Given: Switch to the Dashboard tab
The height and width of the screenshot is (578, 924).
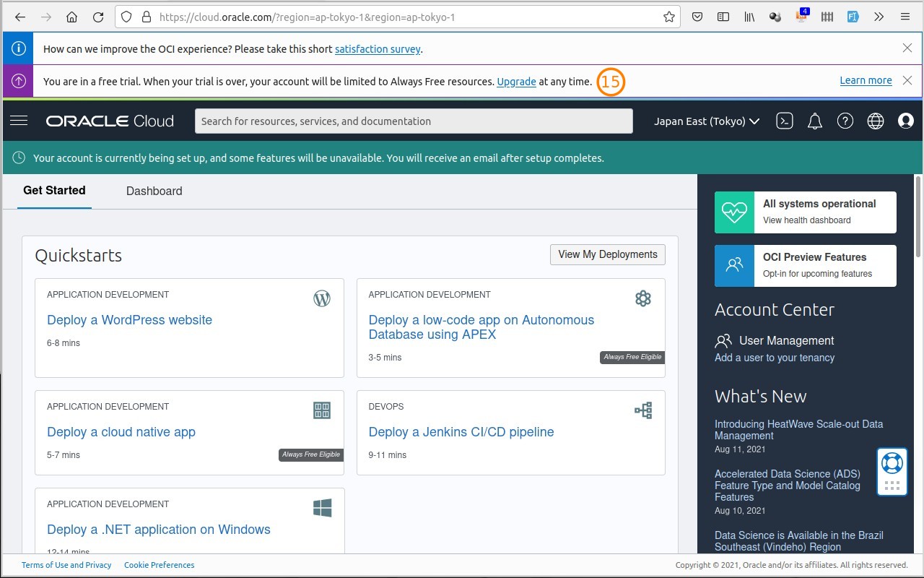Looking at the screenshot, I should point(154,191).
